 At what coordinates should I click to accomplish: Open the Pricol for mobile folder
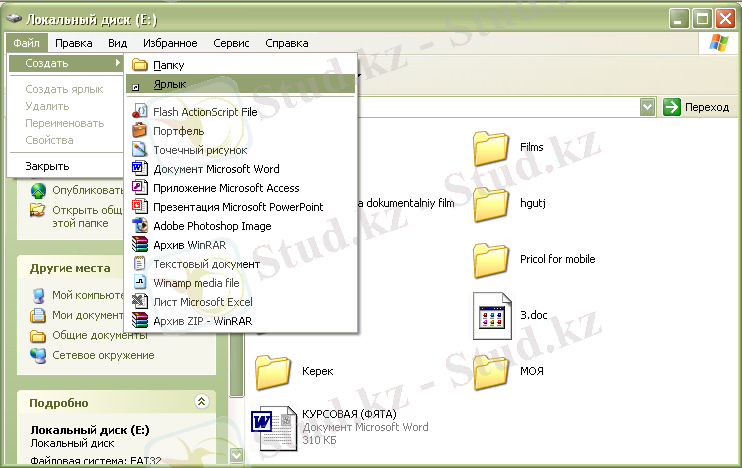pyautogui.click(x=492, y=260)
